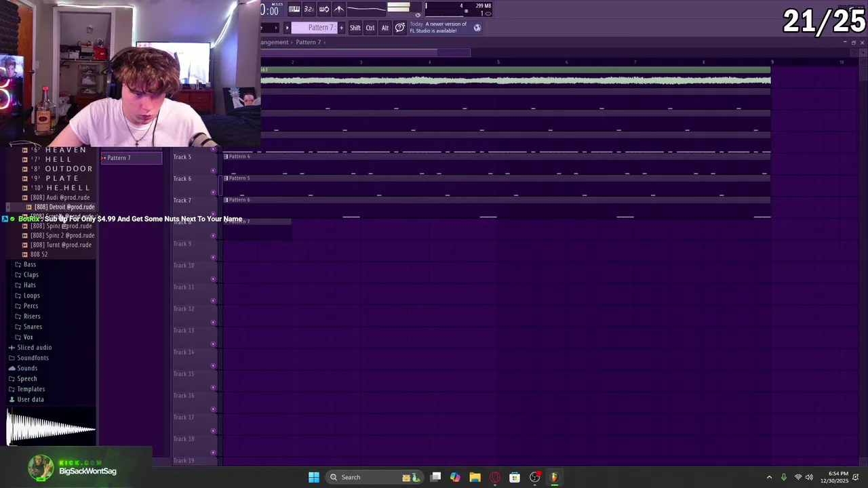Screen dimensions: 868x488
Task: Open the Speech folder
Action: click(x=23, y=379)
